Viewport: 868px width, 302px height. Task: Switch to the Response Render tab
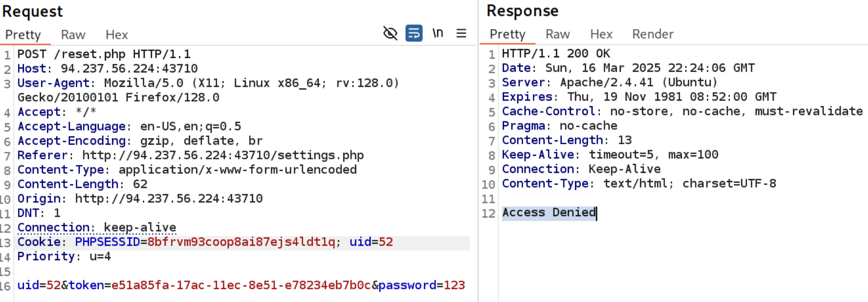(x=653, y=34)
